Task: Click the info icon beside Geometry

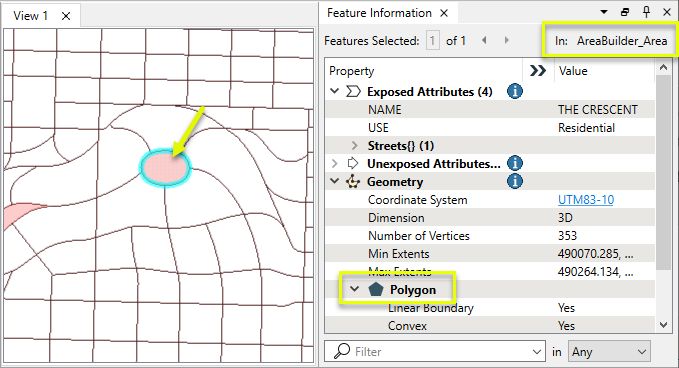Action: coord(514,181)
